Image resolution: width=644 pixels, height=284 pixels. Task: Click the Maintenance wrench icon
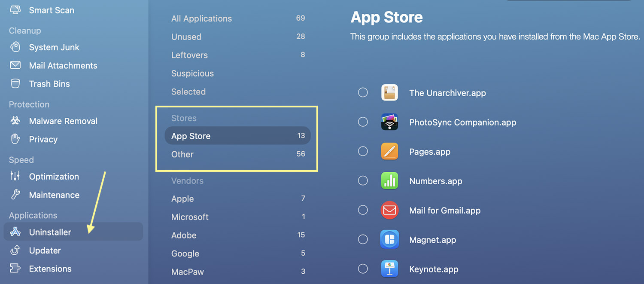[15, 195]
